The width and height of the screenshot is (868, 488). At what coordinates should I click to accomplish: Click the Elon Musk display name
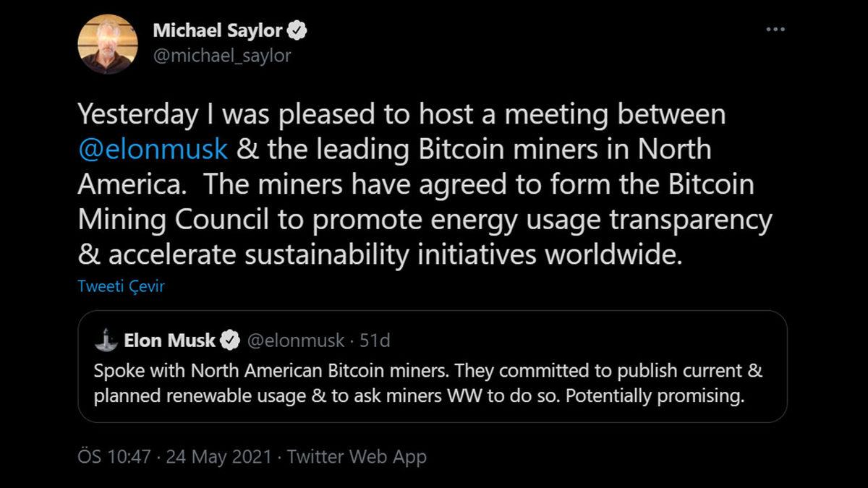coord(171,340)
